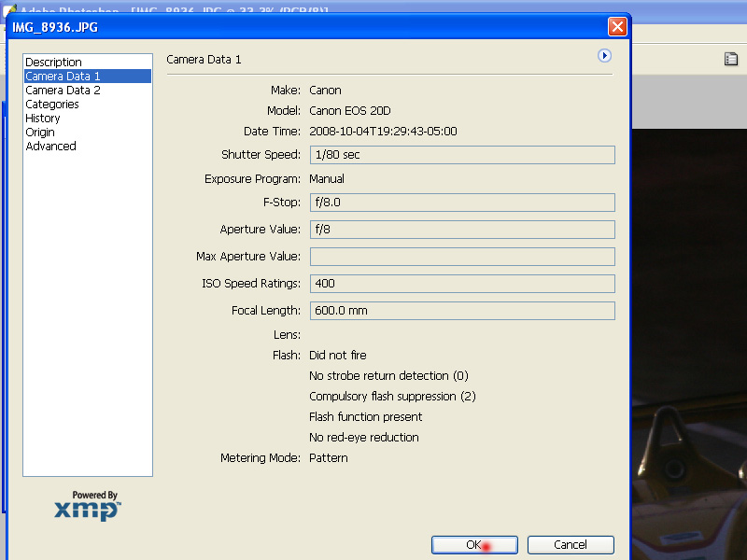Switch to Camera Data 2 panel

click(88, 90)
